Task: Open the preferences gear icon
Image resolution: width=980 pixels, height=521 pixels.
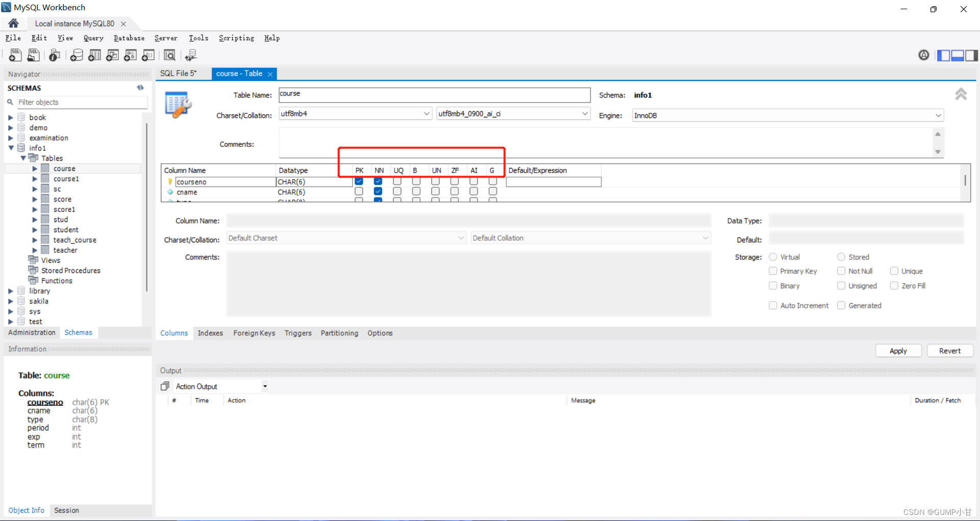Action: point(924,55)
